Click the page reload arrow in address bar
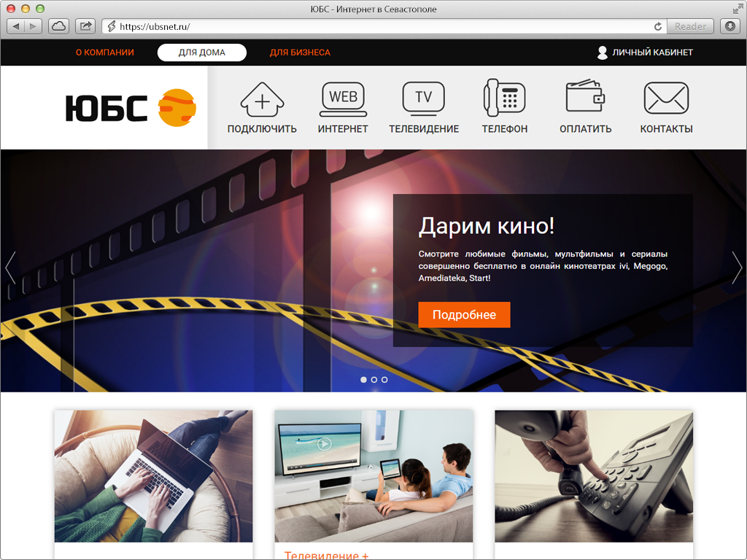The image size is (747, 560). tap(659, 26)
